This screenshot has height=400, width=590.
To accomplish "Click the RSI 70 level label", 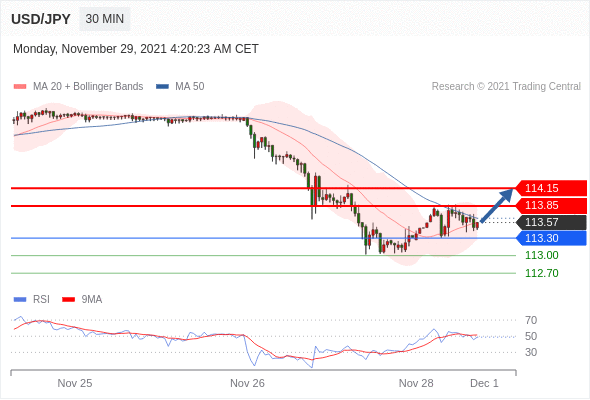I will pyautogui.click(x=531, y=320).
